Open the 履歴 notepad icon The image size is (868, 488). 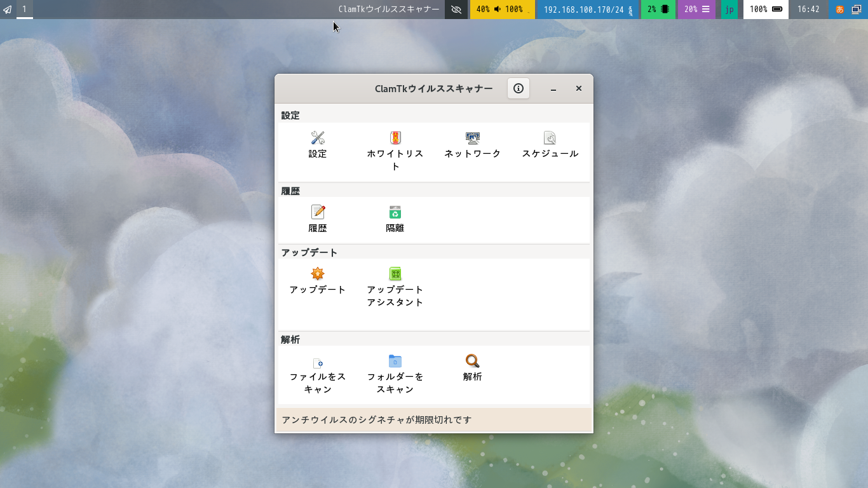click(x=318, y=212)
